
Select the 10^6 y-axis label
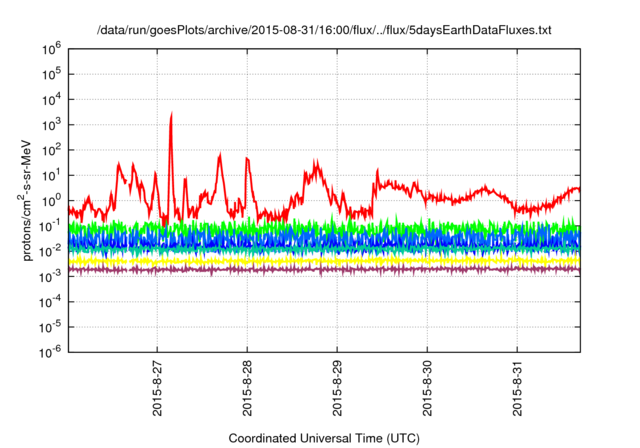[x=51, y=49]
